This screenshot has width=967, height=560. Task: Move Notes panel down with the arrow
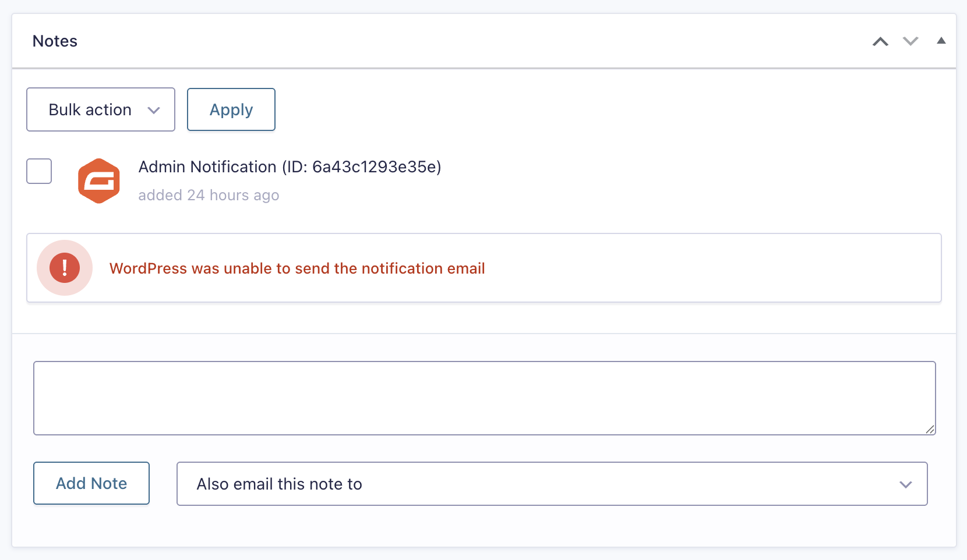[x=910, y=41]
